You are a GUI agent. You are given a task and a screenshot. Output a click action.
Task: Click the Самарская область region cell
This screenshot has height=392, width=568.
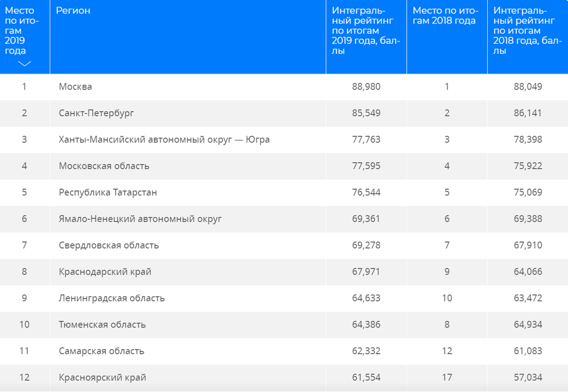tap(101, 351)
